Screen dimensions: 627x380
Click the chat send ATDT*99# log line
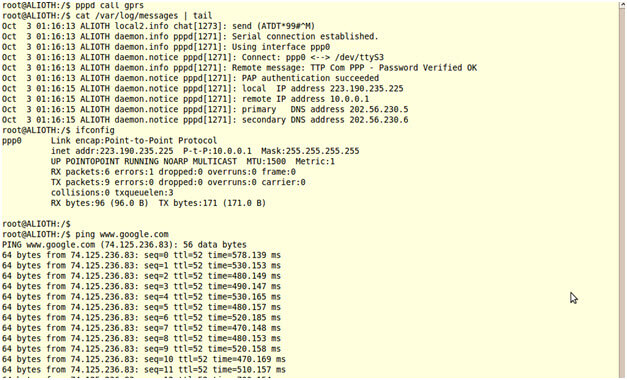(x=158, y=26)
